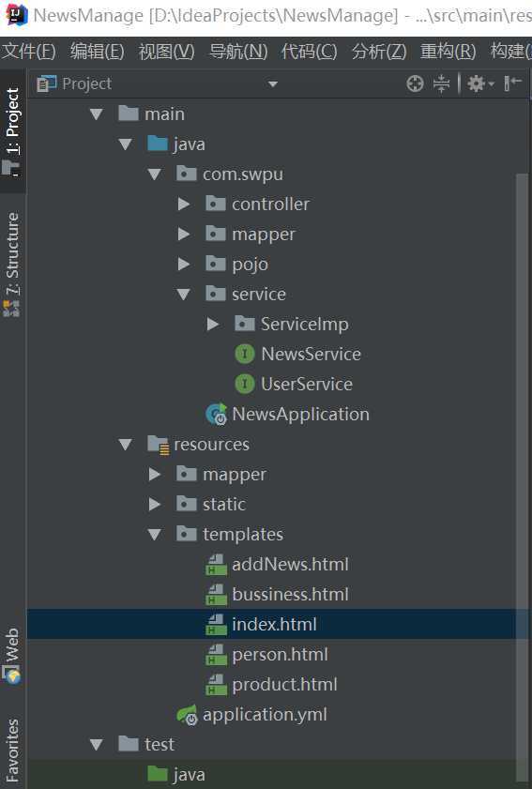The height and width of the screenshot is (789, 532).
Task: Collapse the main folder
Action: click(96, 114)
